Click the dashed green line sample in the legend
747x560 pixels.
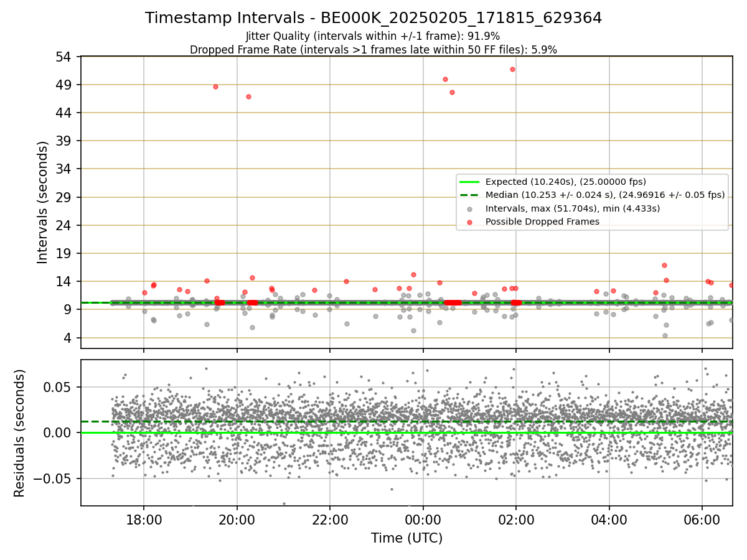coord(469,195)
